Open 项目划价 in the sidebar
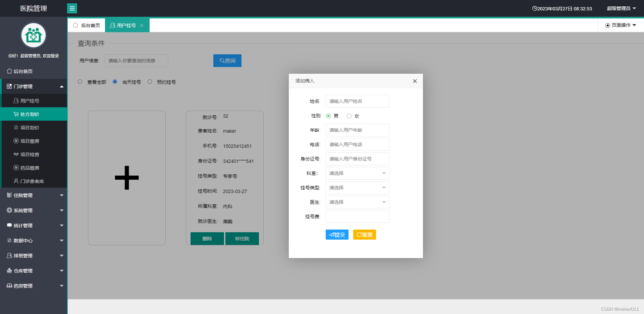 (34, 127)
